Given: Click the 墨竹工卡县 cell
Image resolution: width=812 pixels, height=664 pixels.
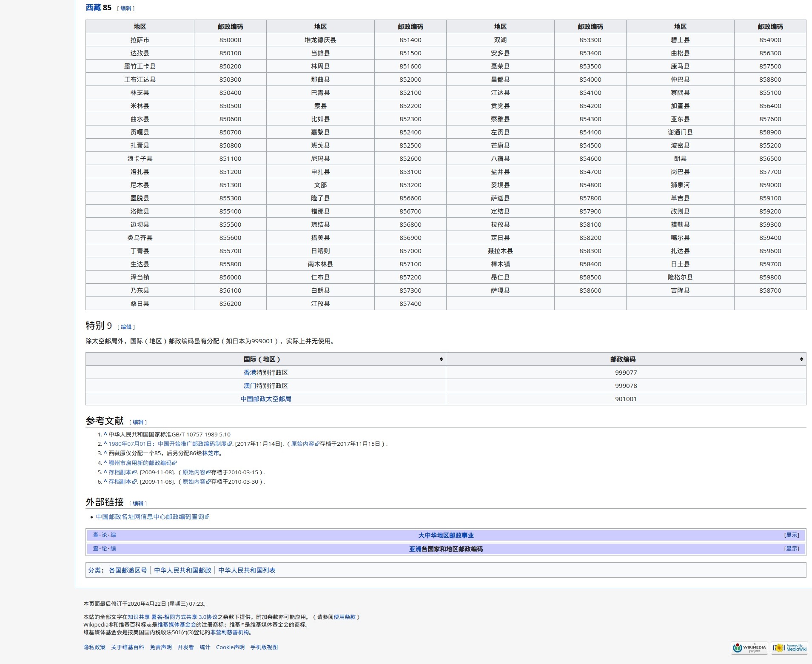Looking at the screenshot, I should pos(140,66).
